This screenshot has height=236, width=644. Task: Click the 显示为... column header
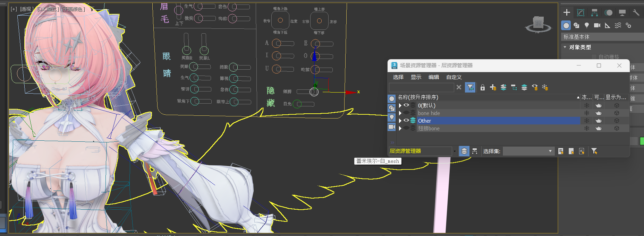pyautogui.click(x=616, y=97)
